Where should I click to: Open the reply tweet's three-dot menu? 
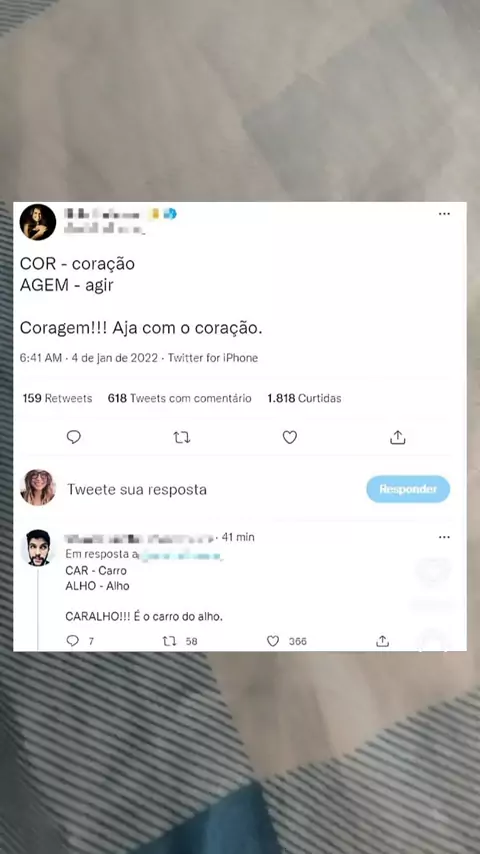(x=444, y=537)
